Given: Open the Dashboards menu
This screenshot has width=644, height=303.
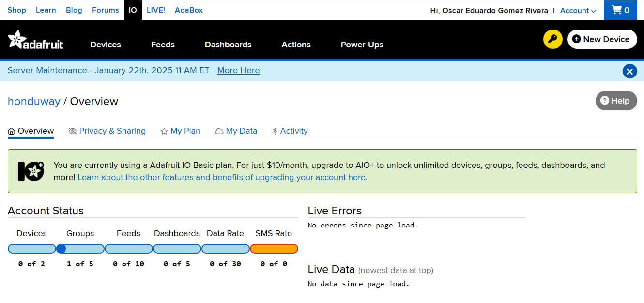Looking at the screenshot, I should (228, 45).
